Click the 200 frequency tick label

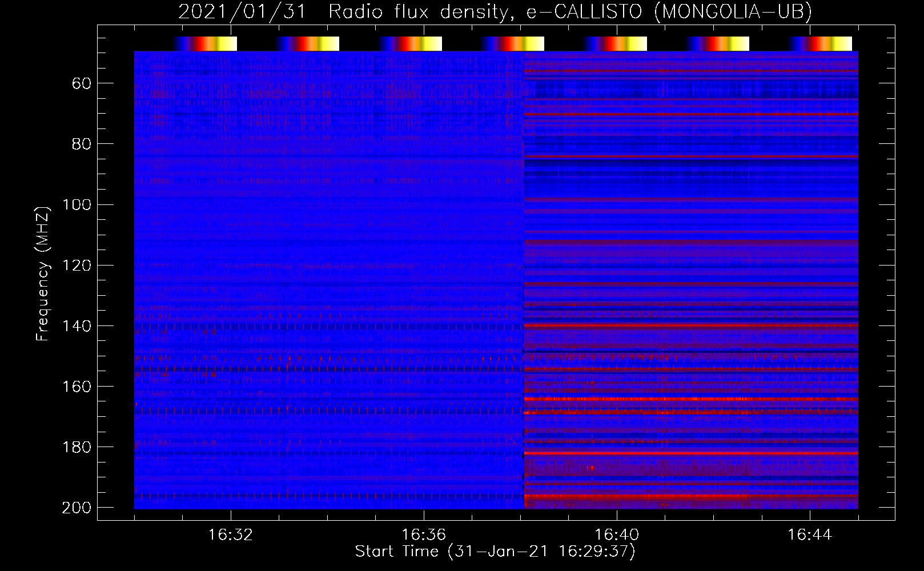point(77,508)
